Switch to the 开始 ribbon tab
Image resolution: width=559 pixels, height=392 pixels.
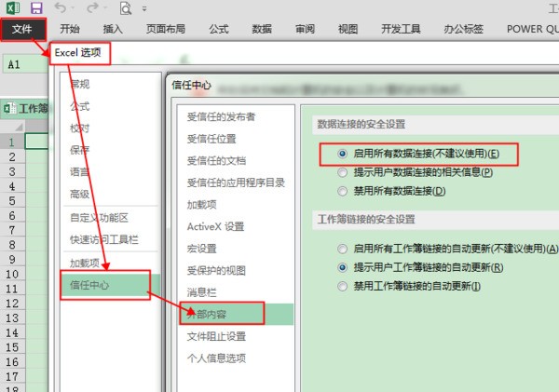pos(70,29)
